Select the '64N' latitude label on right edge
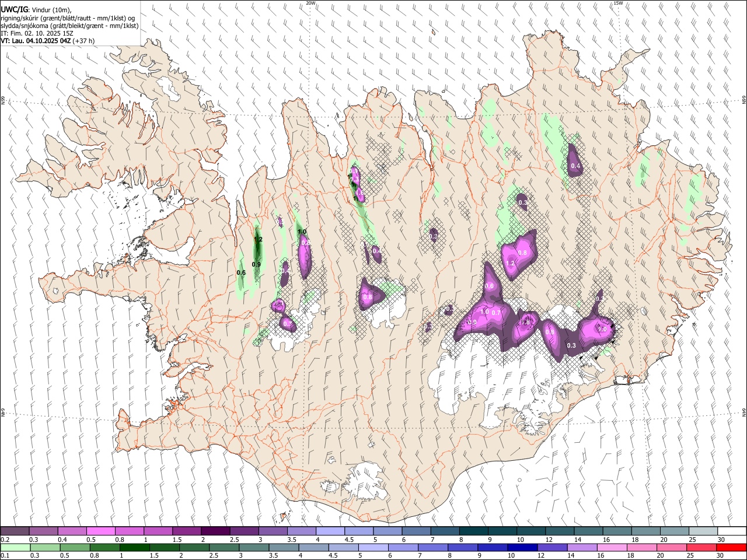 [x=744, y=413]
